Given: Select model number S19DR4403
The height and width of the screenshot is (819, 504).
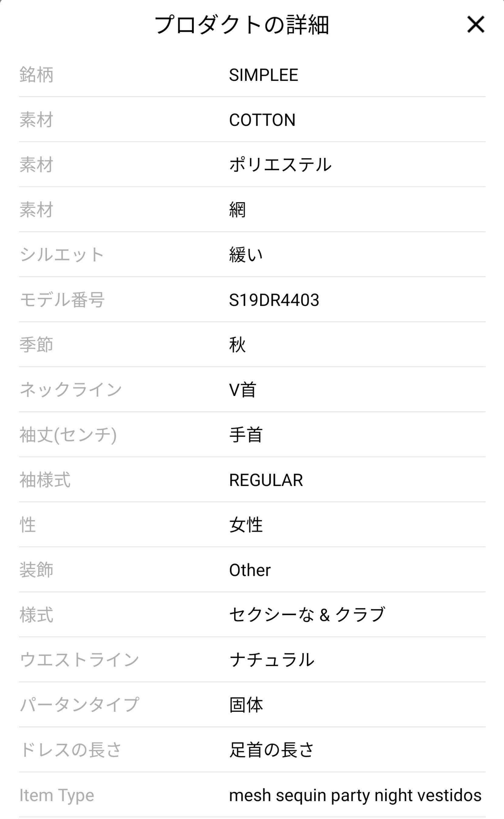Looking at the screenshot, I should [274, 300].
